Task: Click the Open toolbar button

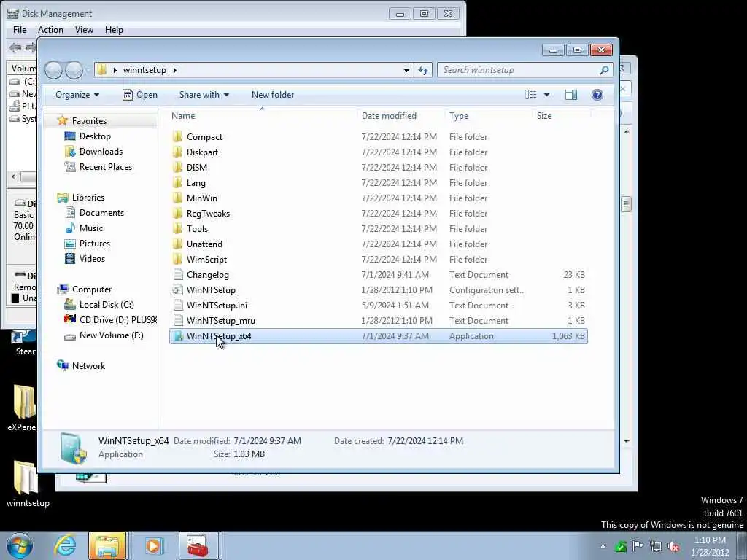Action: (140, 95)
